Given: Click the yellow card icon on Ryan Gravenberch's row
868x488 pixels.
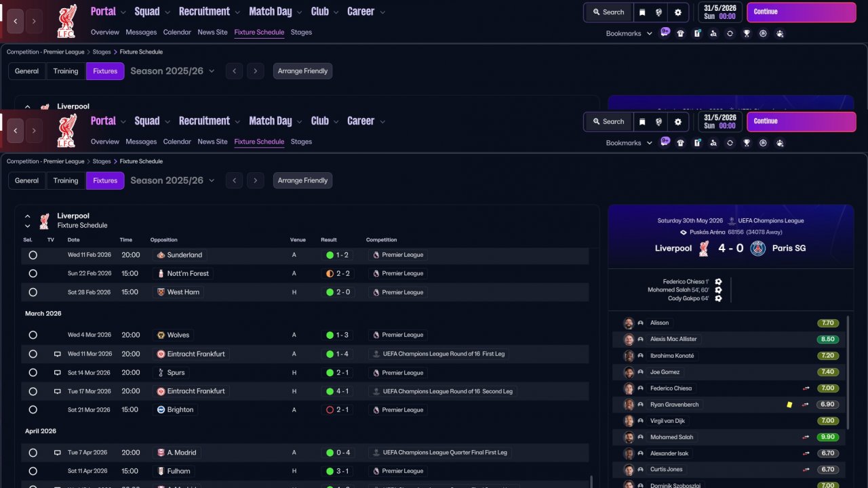Looking at the screenshot, I should (x=789, y=405).
